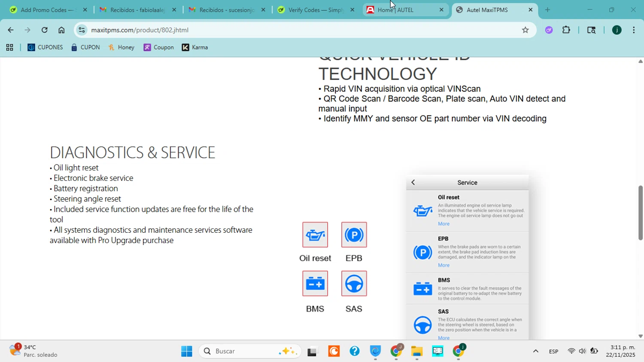Go back to previous page in browser

tap(10, 30)
